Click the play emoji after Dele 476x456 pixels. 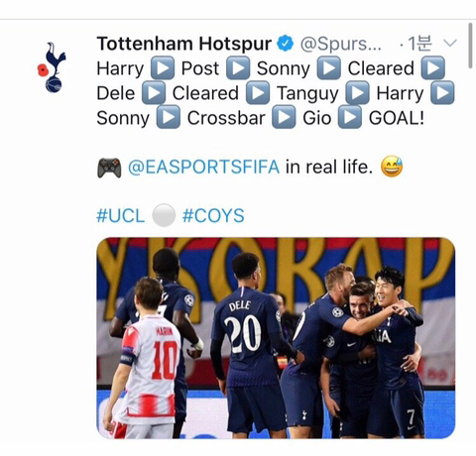tap(154, 93)
